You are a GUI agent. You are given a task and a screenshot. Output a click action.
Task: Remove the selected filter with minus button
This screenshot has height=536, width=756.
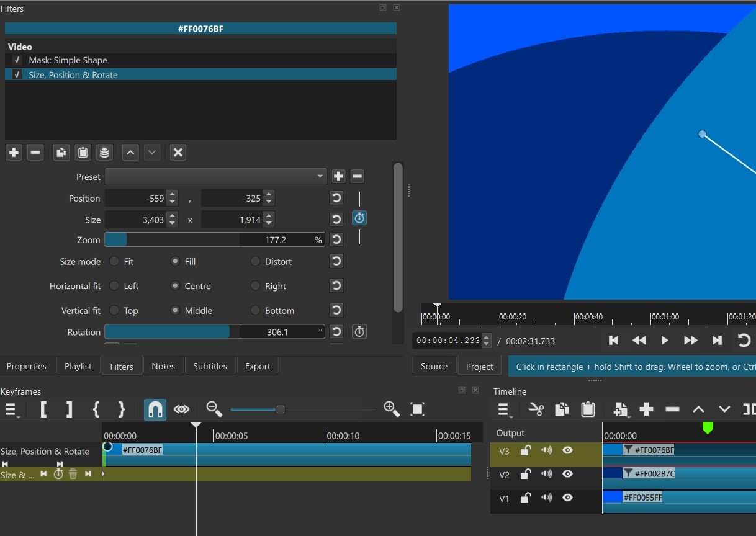coord(35,153)
